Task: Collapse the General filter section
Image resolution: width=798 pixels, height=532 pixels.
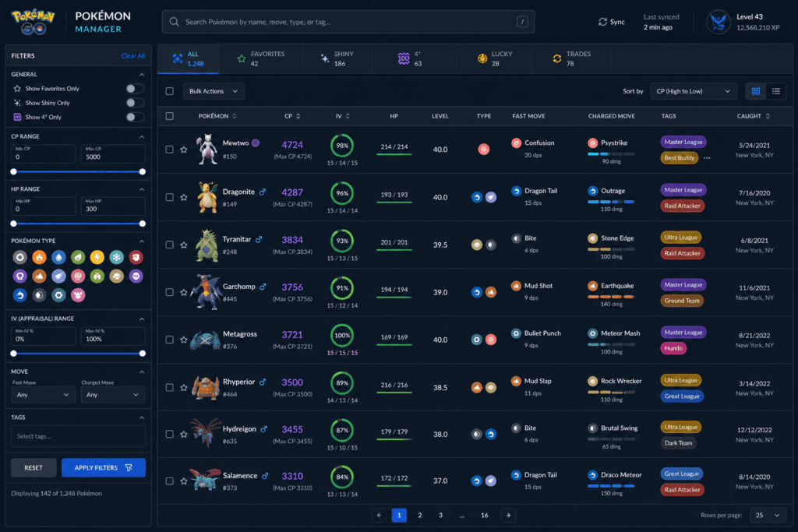Action: [142, 75]
